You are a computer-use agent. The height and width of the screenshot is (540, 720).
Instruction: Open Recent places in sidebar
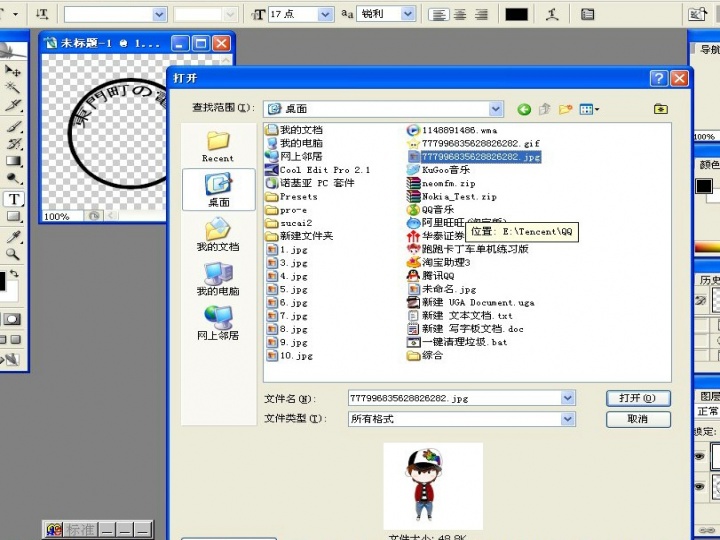(218, 146)
